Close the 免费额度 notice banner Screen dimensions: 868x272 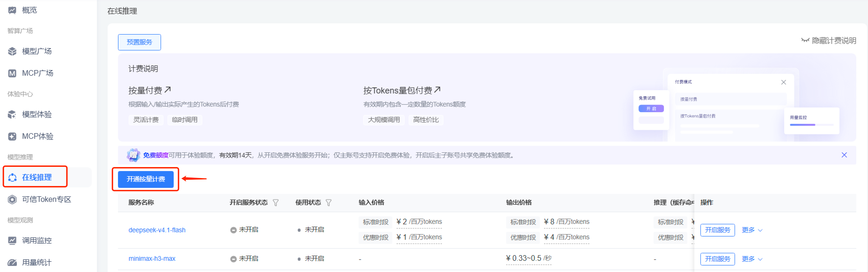[844, 155]
